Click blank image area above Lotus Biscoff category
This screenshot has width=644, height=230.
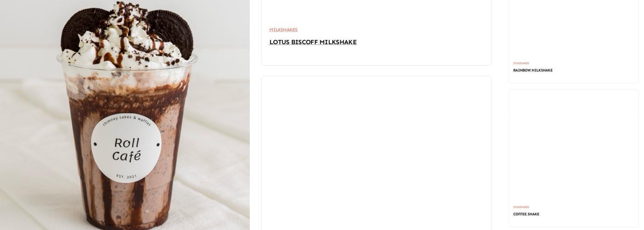pyautogui.click(x=376, y=11)
